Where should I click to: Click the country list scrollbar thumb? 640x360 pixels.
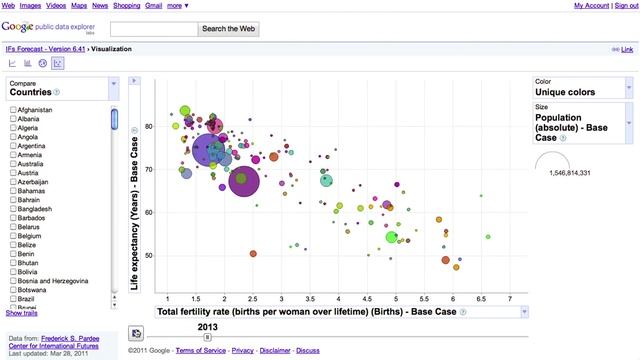pyautogui.click(x=114, y=119)
